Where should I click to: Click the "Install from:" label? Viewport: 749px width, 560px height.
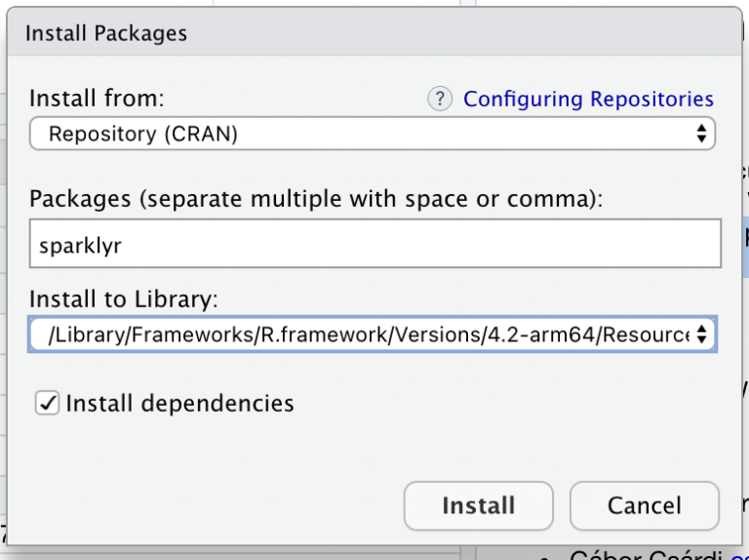coord(97,99)
